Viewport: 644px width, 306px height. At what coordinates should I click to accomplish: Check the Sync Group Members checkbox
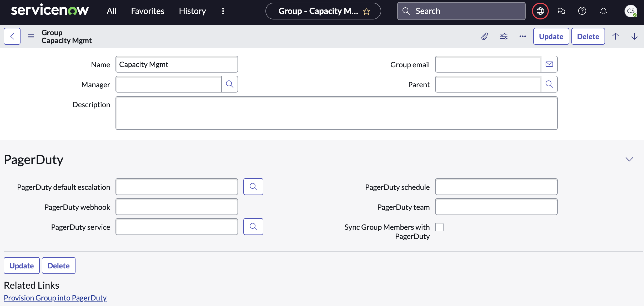[440, 226]
